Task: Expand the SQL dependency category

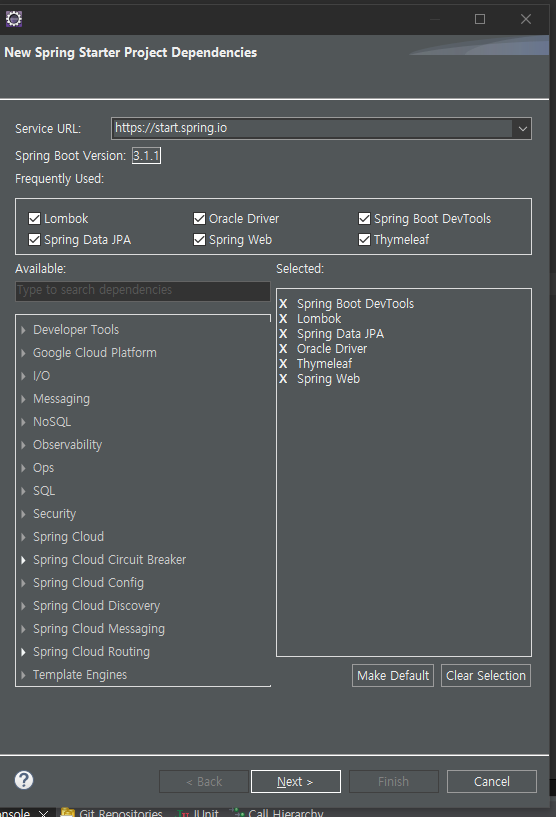Action: (x=23, y=491)
